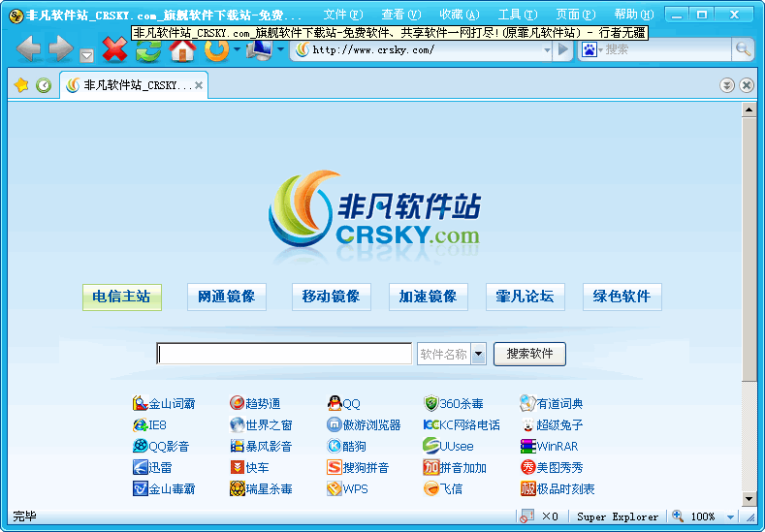Close the 非凡软件站 tab with its x

coord(199,85)
